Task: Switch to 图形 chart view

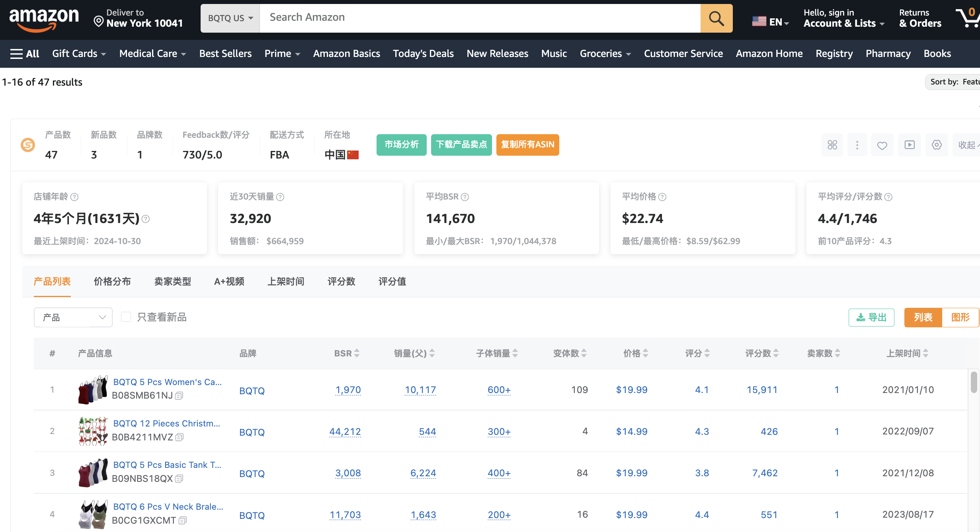Action: point(960,317)
